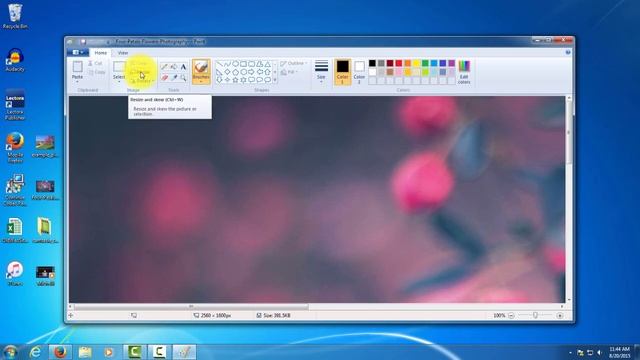640x360 pixels.
Task: Choose the Diamond shape
Action: pyautogui.click(x=227, y=72)
